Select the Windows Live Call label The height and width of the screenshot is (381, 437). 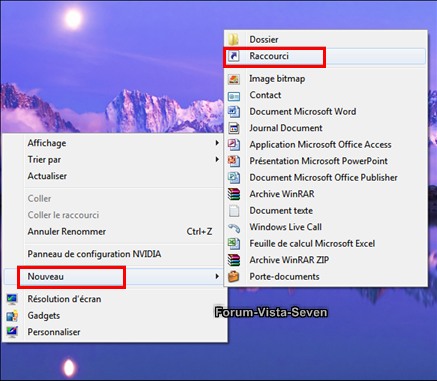click(x=286, y=227)
